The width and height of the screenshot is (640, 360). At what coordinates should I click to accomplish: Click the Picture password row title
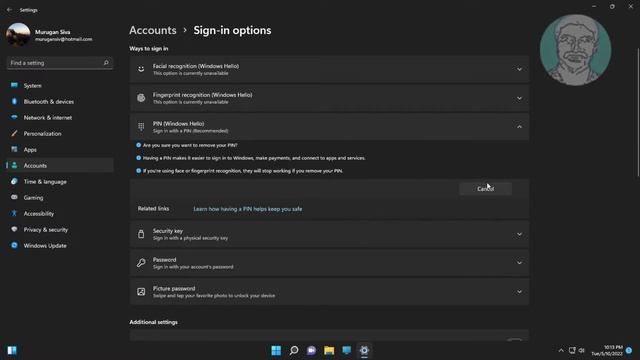[x=174, y=288]
